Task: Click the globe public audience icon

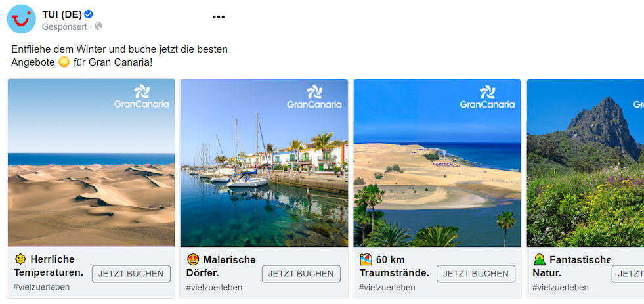Action: point(98,26)
